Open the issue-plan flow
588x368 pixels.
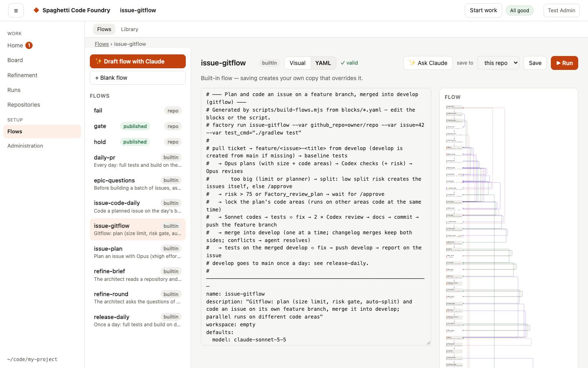(138, 252)
